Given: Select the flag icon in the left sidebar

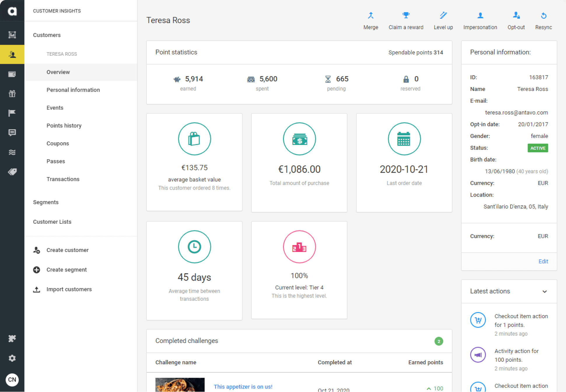Looking at the screenshot, I should (x=12, y=113).
